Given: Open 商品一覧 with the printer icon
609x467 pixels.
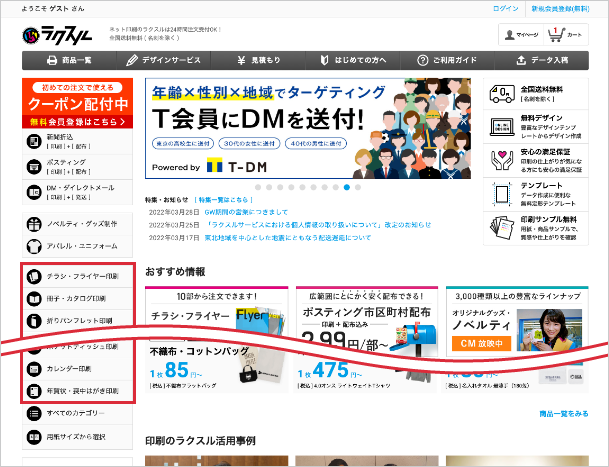Looking at the screenshot, I should tap(69, 60).
